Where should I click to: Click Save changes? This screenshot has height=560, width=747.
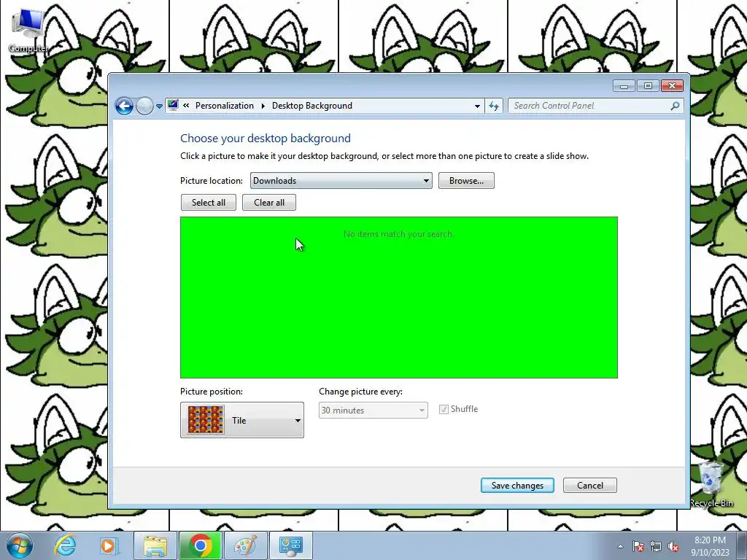[x=517, y=485]
